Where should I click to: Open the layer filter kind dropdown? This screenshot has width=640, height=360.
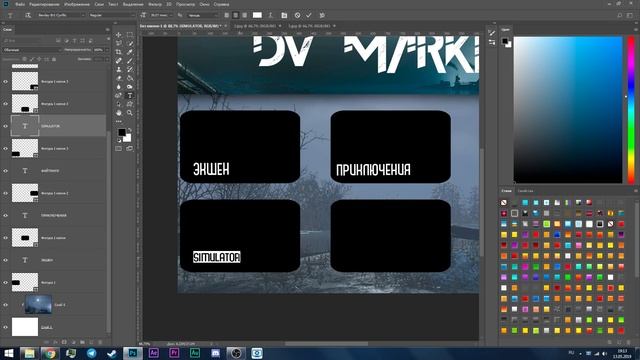click(x=28, y=41)
